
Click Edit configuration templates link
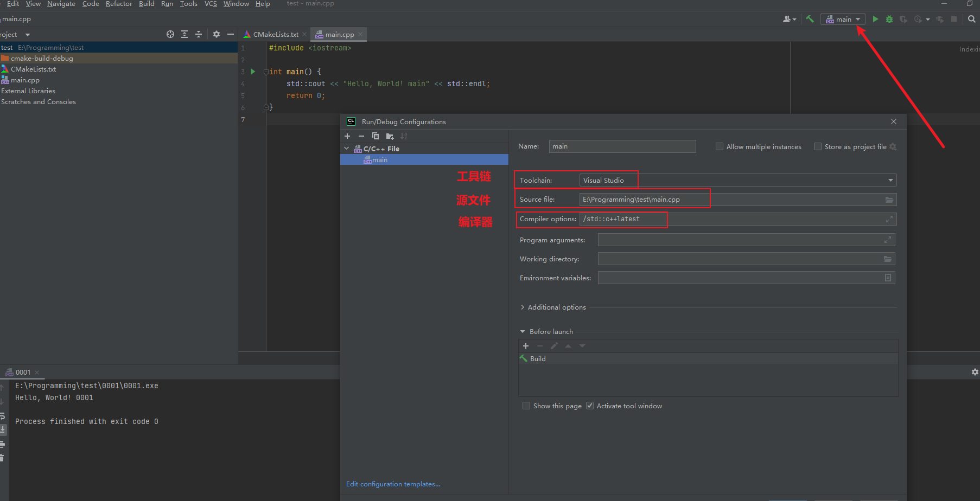click(393, 484)
